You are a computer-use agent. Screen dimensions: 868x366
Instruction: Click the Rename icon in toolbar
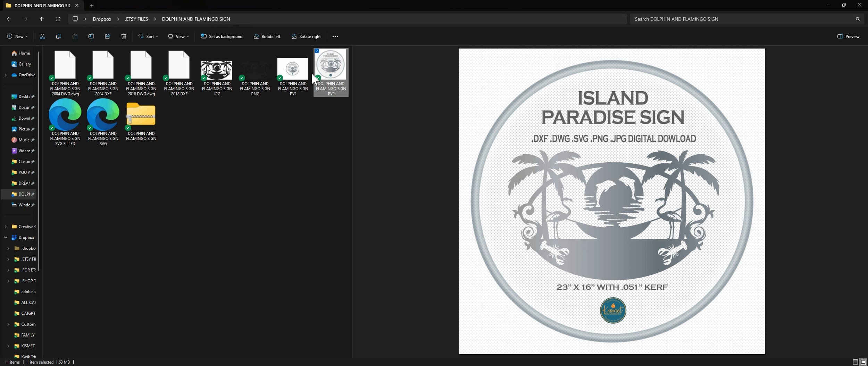91,36
